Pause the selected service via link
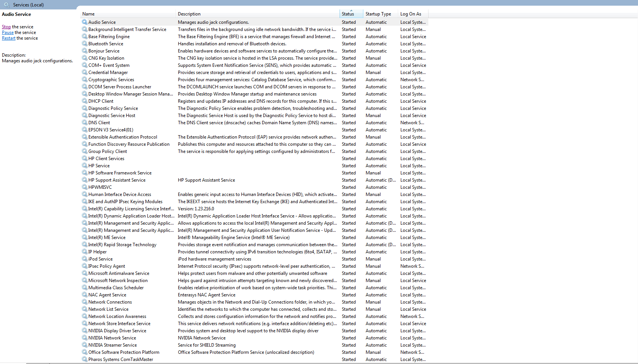 point(8,32)
